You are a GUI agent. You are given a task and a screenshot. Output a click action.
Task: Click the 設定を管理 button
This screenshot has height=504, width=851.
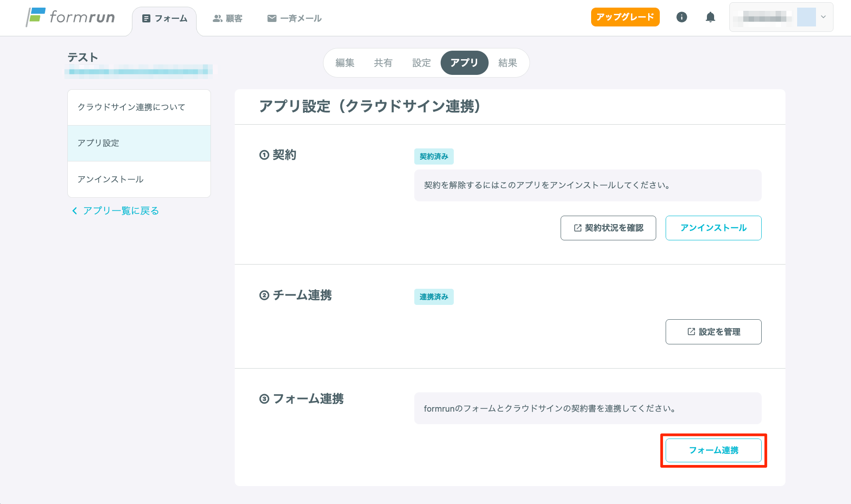click(x=713, y=332)
